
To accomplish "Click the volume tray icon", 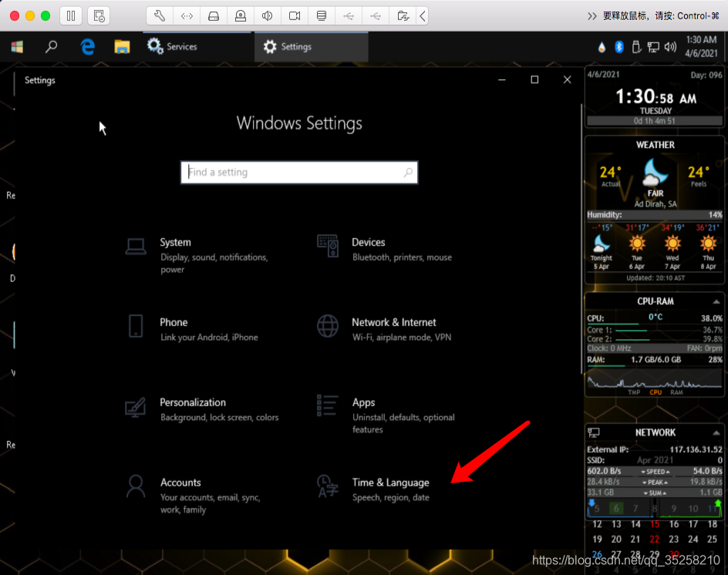I will pos(670,47).
